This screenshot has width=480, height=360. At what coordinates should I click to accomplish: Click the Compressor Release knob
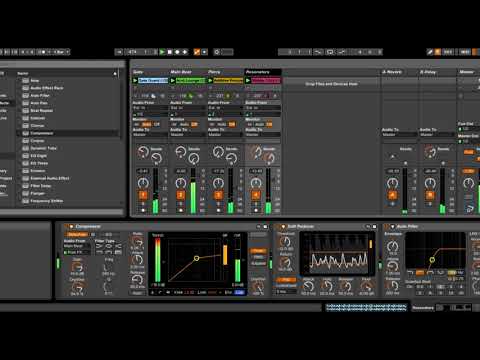point(137,279)
